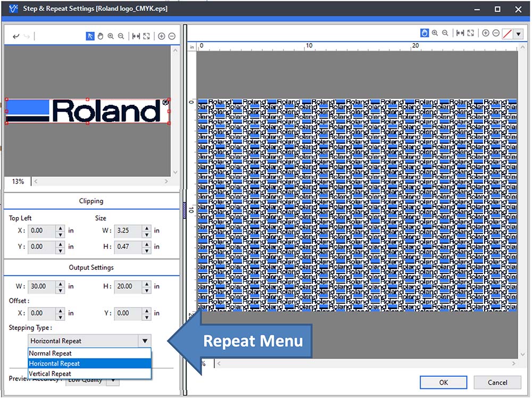Click the Clipping section header
Viewport: 532px width, 398px height.
(91, 201)
